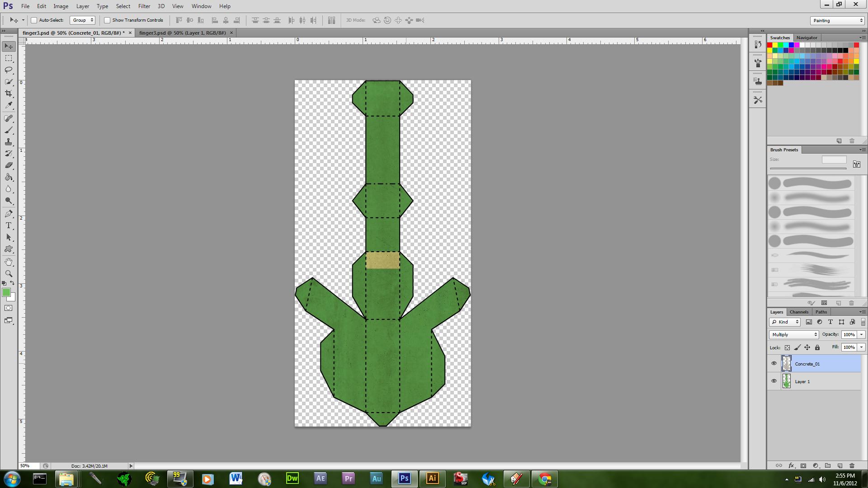Select the Spot Healing Brush tool
This screenshot has width=868, height=488.
(9, 118)
